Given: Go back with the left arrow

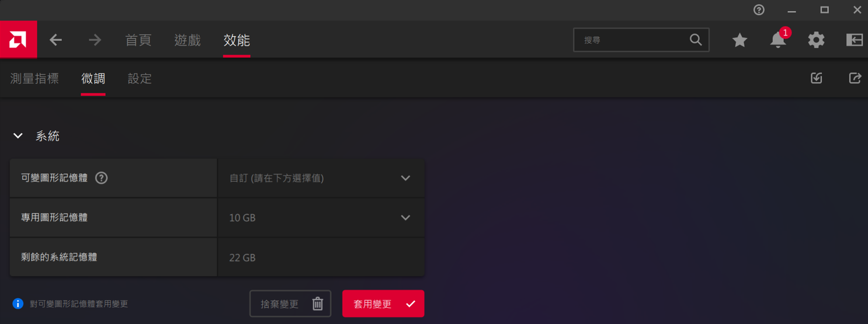Looking at the screenshot, I should pyautogui.click(x=55, y=40).
